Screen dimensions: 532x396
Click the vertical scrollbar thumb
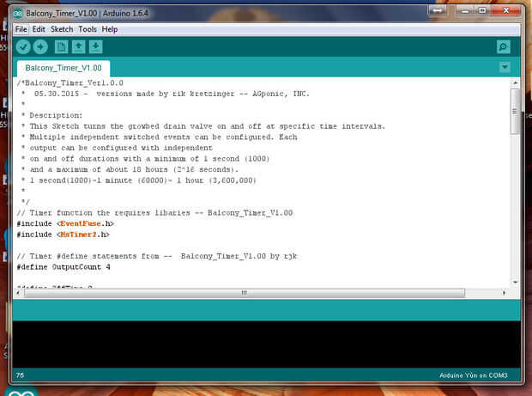[515, 112]
